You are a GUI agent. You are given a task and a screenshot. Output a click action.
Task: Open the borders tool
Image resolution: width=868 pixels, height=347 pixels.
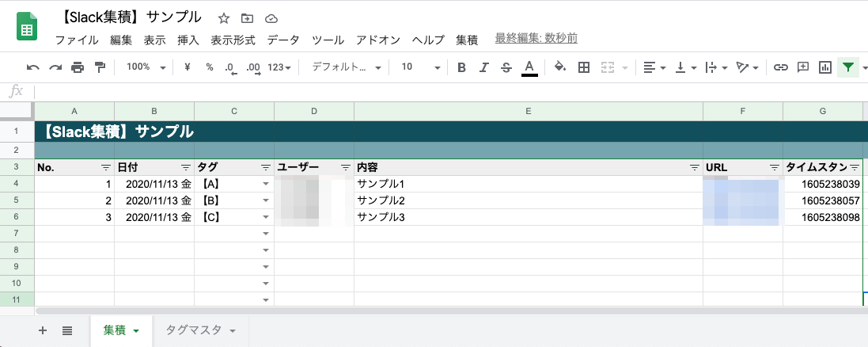(x=583, y=67)
